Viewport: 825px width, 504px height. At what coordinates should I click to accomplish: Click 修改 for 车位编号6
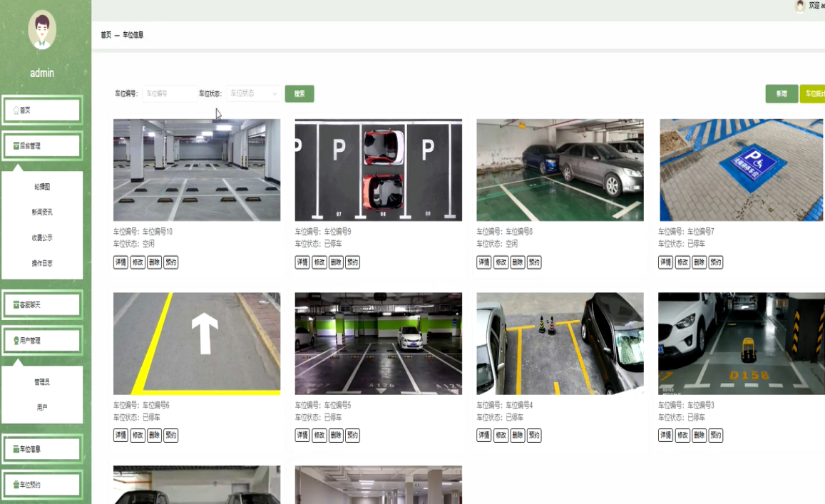[138, 435]
